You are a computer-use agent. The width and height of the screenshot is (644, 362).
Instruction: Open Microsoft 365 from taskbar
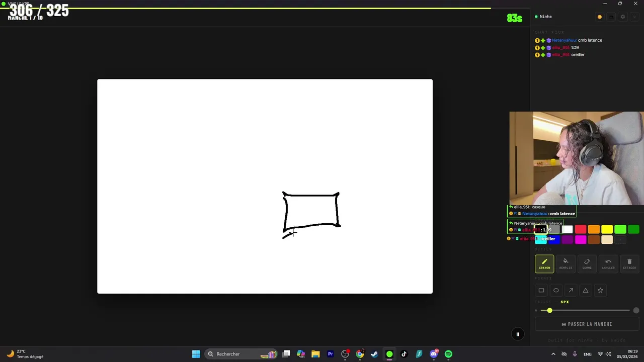click(x=301, y=354)
